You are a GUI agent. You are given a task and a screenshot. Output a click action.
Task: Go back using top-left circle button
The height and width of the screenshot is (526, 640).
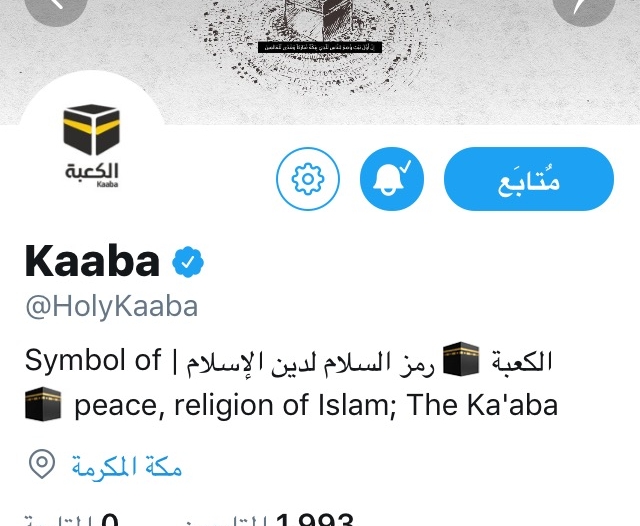click(x=57, y=6)
